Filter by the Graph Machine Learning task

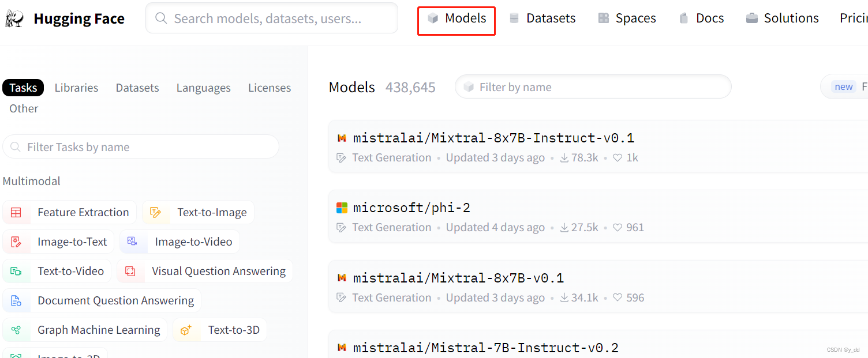tap(85, 330)
